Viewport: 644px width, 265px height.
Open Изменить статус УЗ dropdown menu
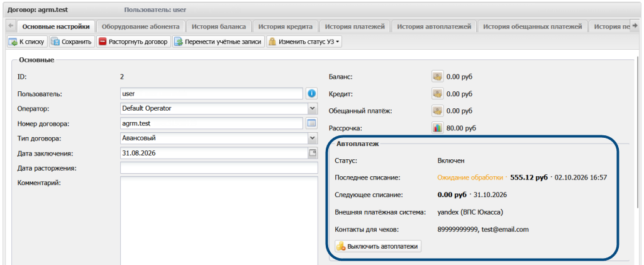[304, 42]
